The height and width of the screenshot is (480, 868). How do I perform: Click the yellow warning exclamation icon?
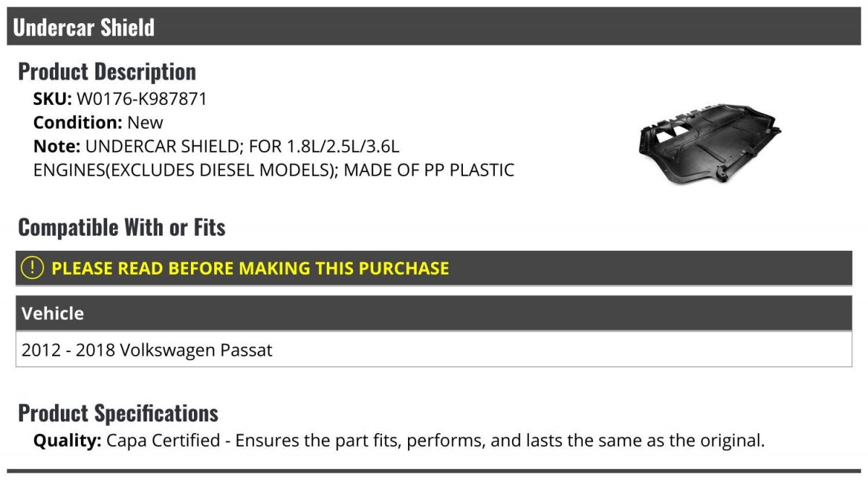click(33, 268)
